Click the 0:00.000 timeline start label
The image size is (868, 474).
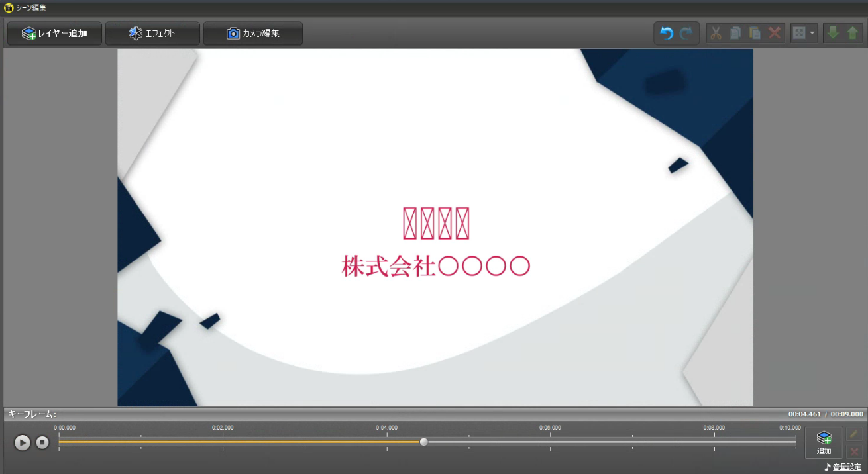[x=65, y=428]
